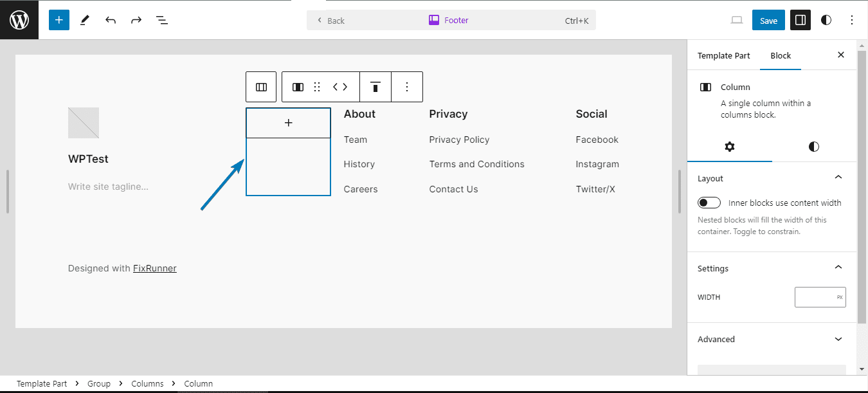Image resolution: width=868 pixels, height=393 pixels.
Task: Open the Settings gear tab in sidebar
Action: (x=729, y=147)
